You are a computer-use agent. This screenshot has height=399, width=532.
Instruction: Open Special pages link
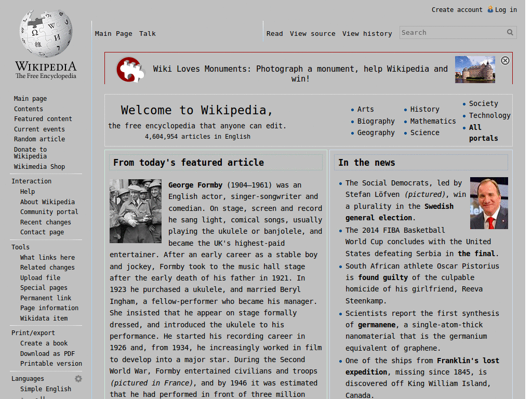click(x=44, y=288)
